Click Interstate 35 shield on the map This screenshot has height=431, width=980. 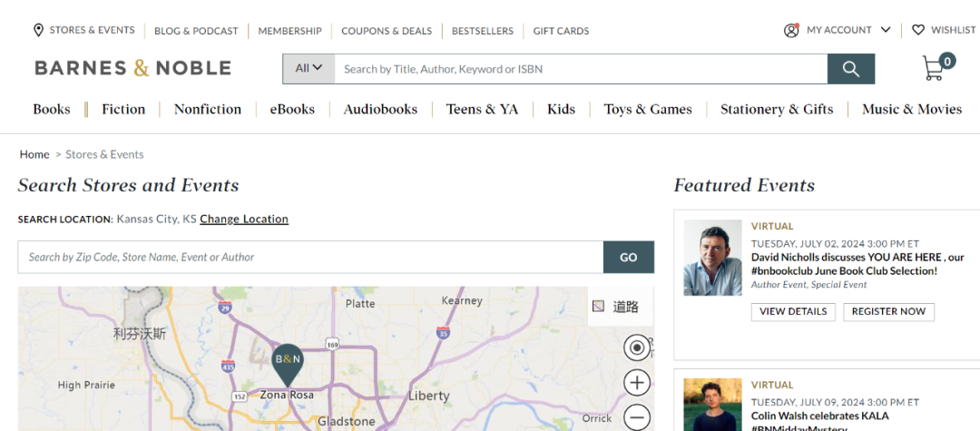click(443, 332)
